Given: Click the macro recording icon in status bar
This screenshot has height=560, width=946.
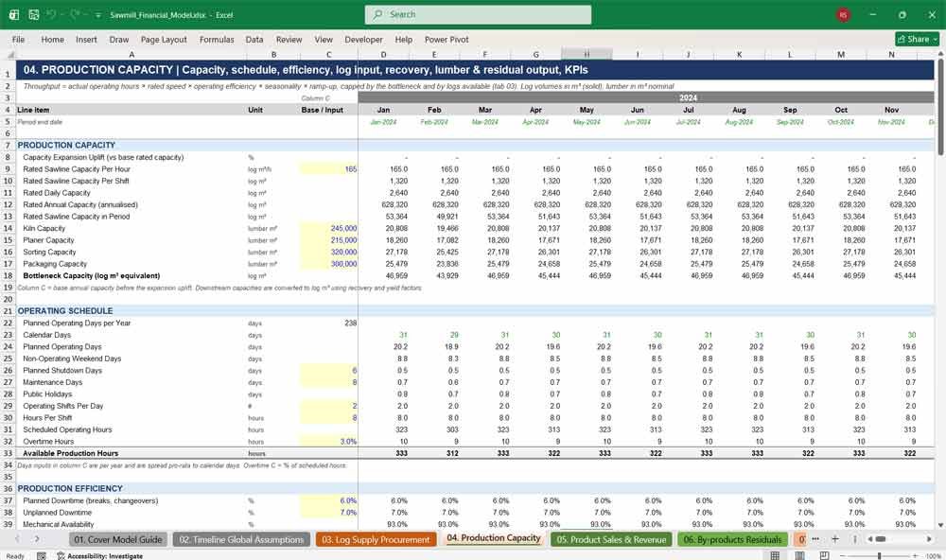Looking at the screenshot, I should click(41, 556).
